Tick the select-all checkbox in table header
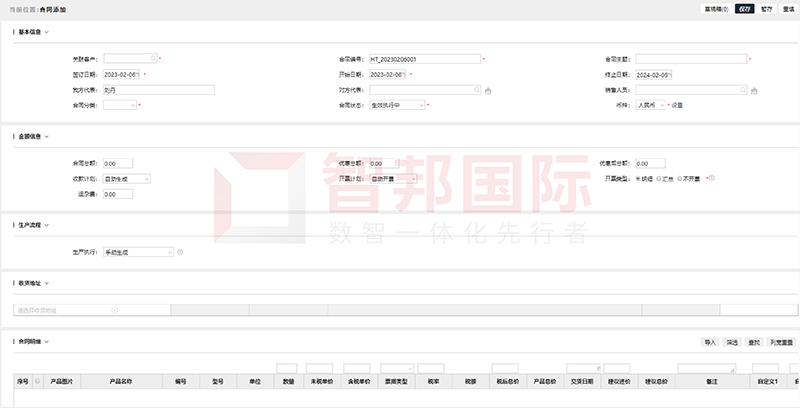This screenshot has width=800, height=408. pos(37,381)
